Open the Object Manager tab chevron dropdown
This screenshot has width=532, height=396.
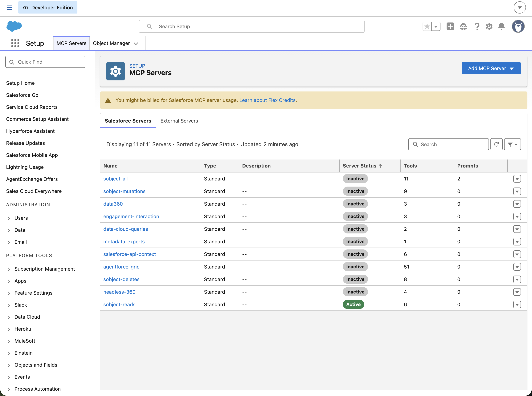coord(136,43)
